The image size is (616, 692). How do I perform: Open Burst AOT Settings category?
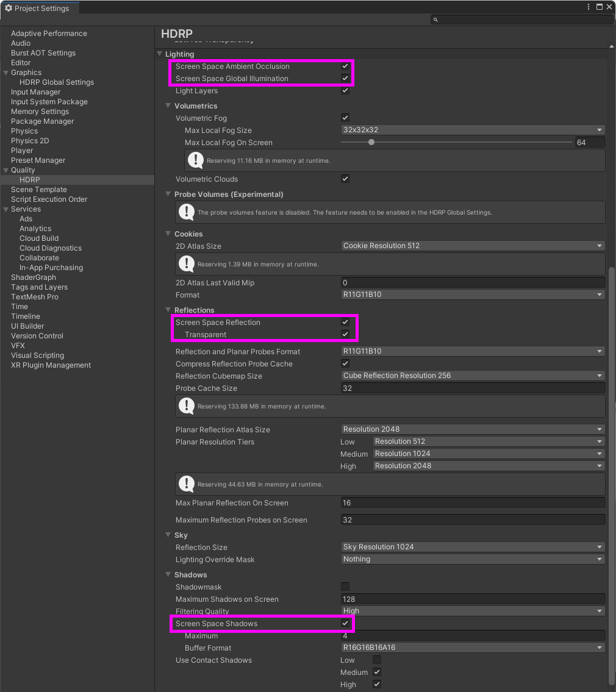click(43, 53)
